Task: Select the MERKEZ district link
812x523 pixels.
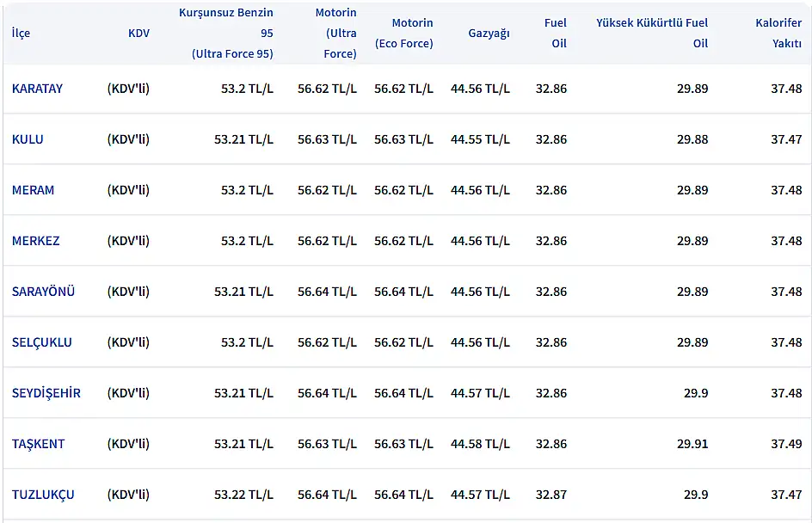Action: tap(36, 241)
